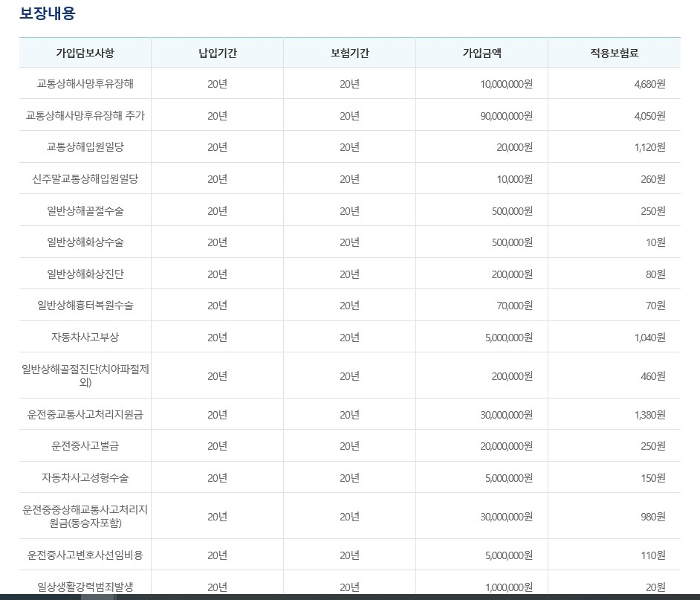Select 보험기간 20년 in the 운전중사고변호사선임비용 row
This screenshot has height=600, width=700.
pos(349,555)
